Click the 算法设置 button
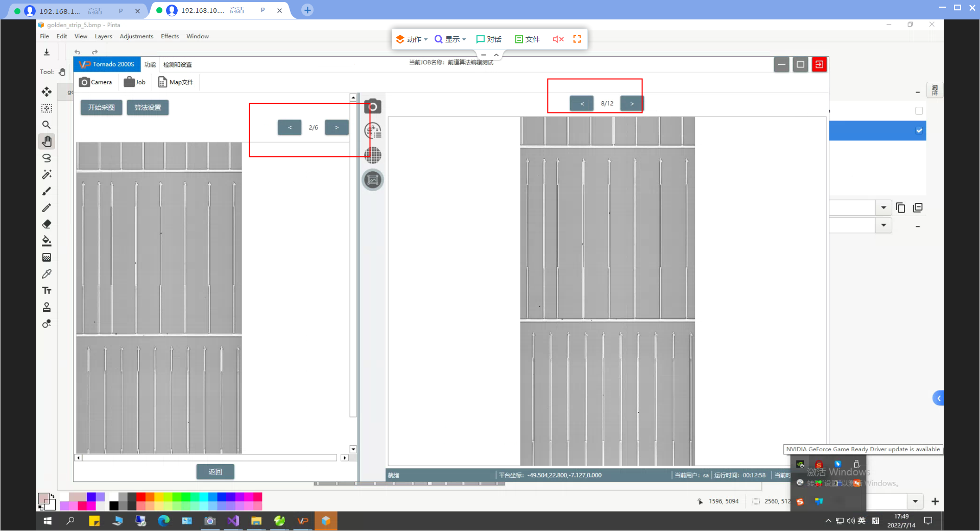980x531 pixels. (x=148, y=107)
